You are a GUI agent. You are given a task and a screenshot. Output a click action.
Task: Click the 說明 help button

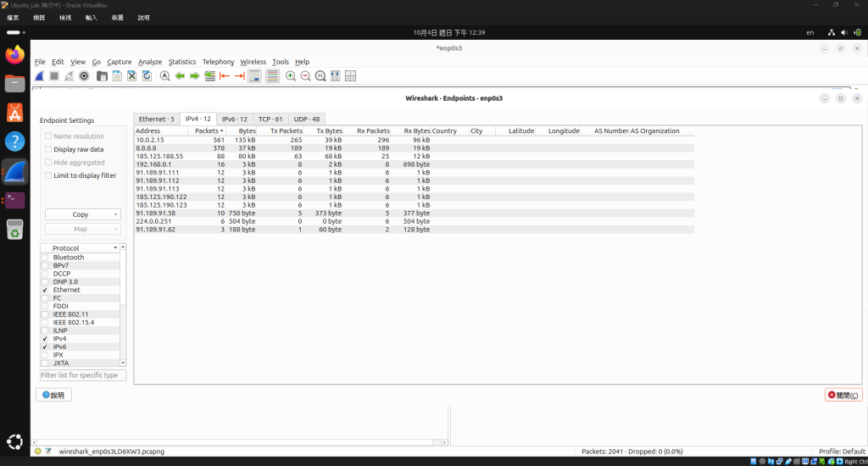coord(53,395)
